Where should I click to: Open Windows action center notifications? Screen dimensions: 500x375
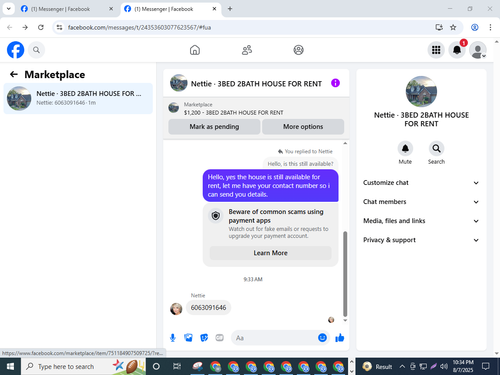486,367
